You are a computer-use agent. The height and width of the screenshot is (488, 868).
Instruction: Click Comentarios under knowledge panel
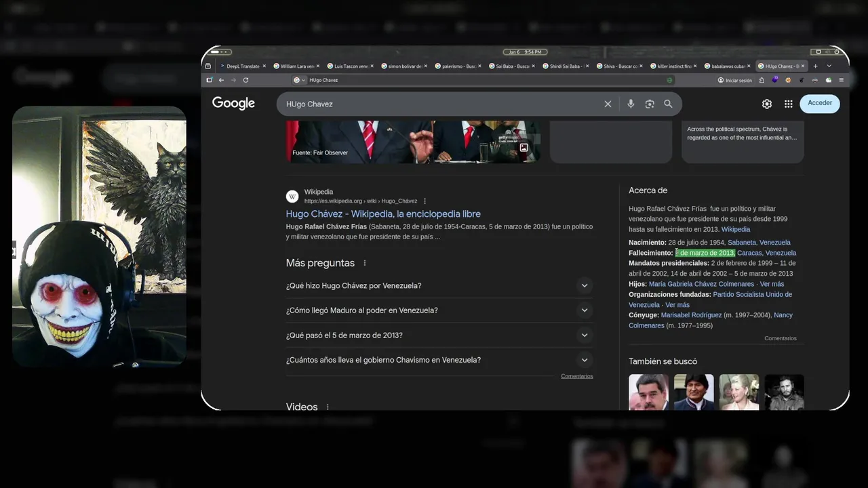[781, 338]
